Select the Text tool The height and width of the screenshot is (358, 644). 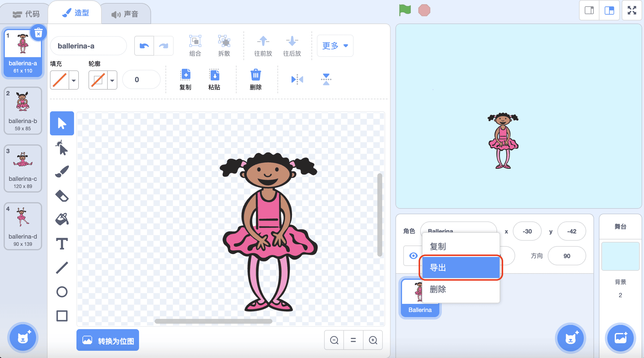pyautogui.click(x=62, y=244)
